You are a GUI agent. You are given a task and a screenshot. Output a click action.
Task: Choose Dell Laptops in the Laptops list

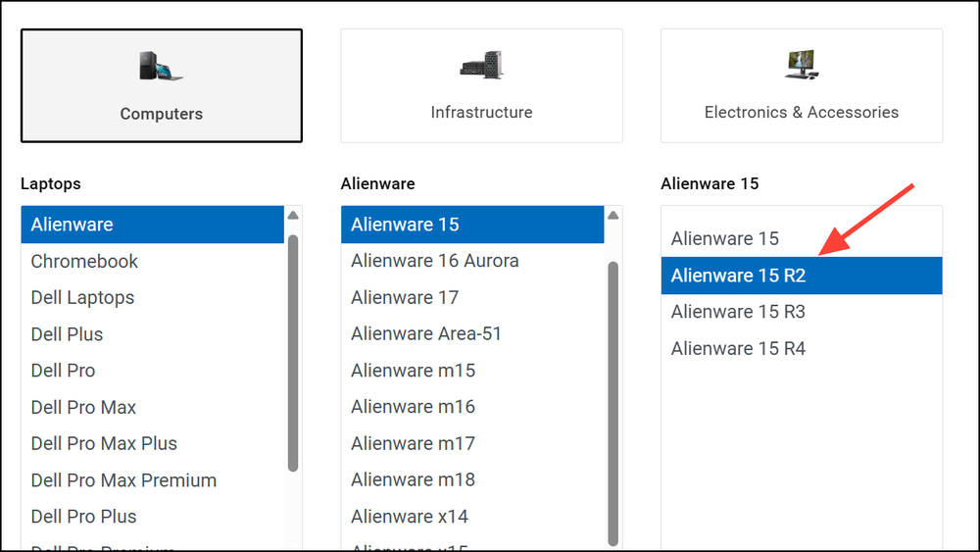[153, 297]
